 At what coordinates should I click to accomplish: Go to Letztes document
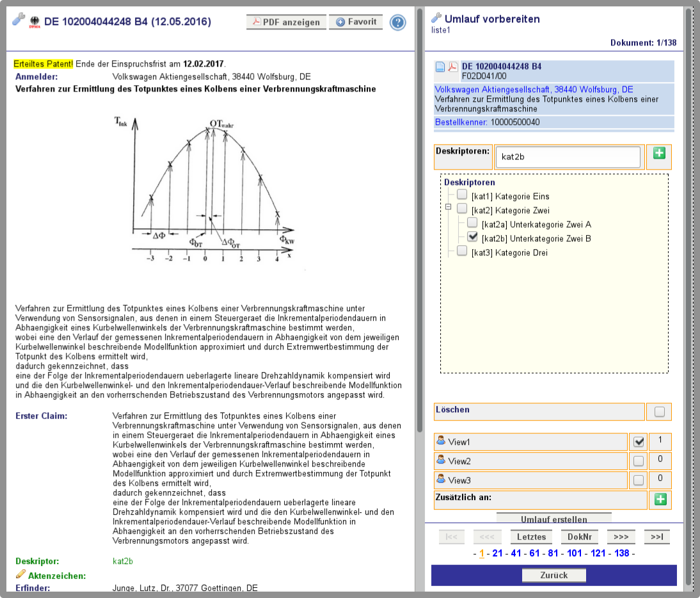[531, 537]
